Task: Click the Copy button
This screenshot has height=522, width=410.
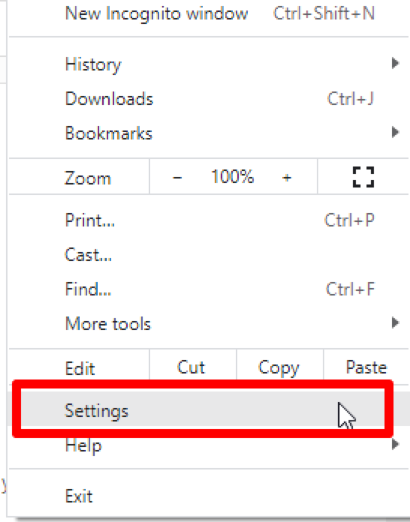Action: [x=280, y=367]
